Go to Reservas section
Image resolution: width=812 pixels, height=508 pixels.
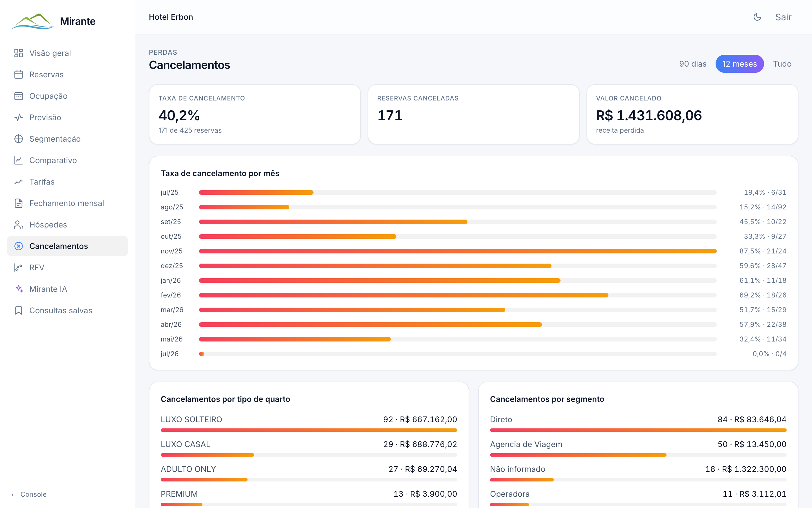pyautogui.click(x=67, y=75)
